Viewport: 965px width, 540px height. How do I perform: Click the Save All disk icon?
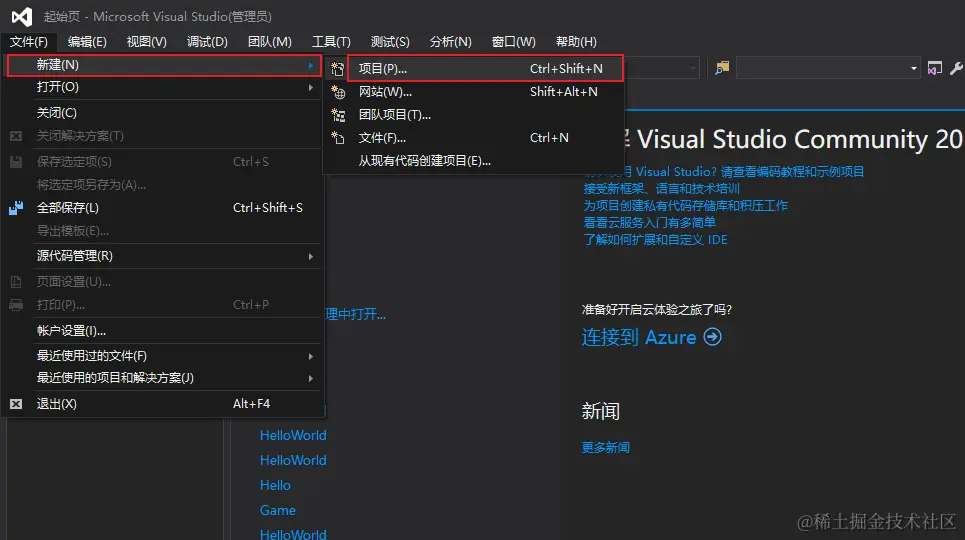coord(16,208)
